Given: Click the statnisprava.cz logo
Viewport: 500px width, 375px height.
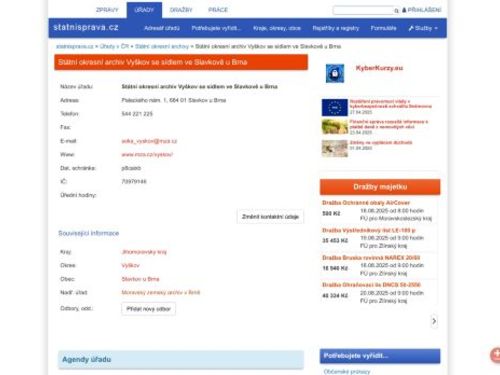Looking at the screenshot, I should (86, 27).
